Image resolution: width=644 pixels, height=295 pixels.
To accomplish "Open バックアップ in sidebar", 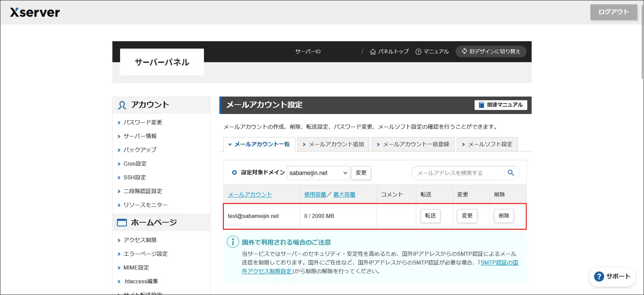I will click(140, 150).
